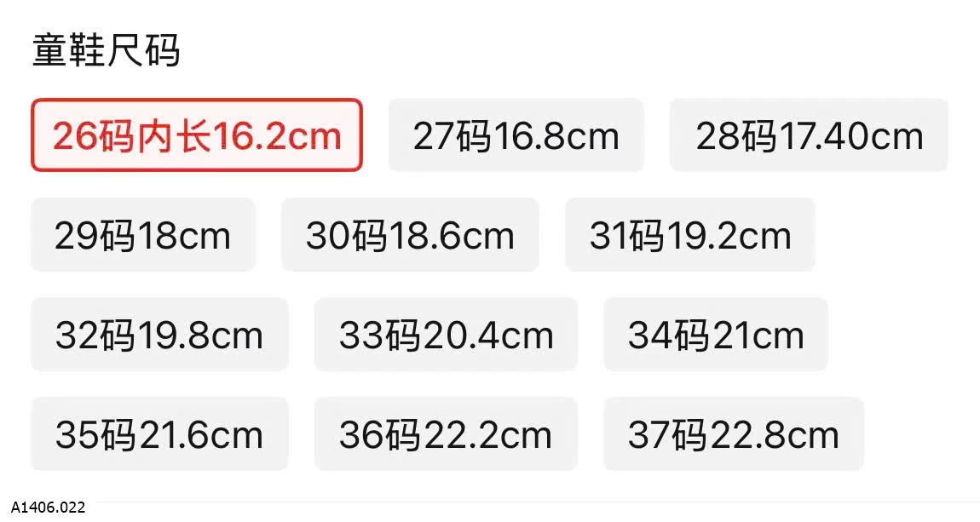
Task: Choose the 30码18.6cm size chip
Action: (410, 235)
